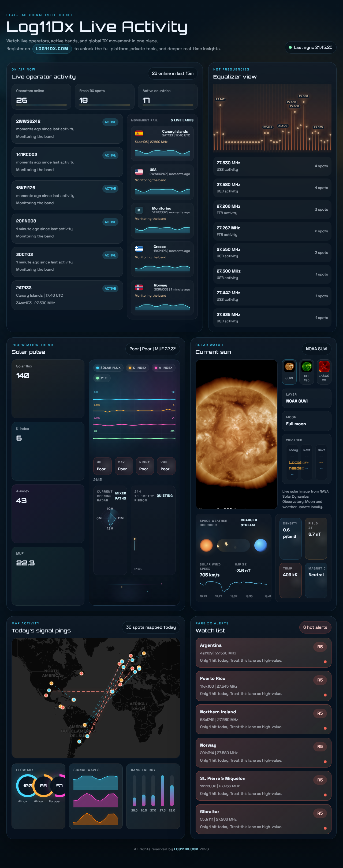This screenshot has width=343, height=868.
Task: Click ACTIVE badge for 2AT133
Action: [x=110, y=288]
